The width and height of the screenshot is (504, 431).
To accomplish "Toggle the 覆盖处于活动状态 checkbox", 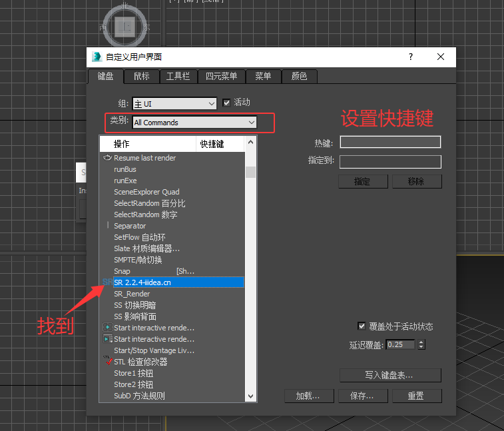I will [362, 326].
